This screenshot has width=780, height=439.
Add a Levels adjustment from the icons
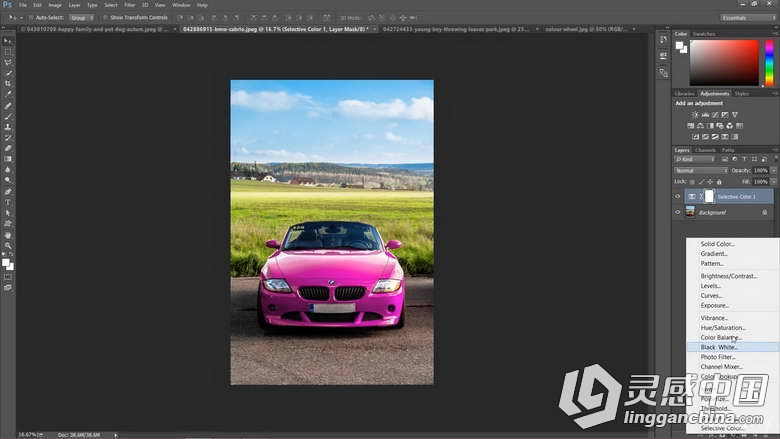pos(705,115)
